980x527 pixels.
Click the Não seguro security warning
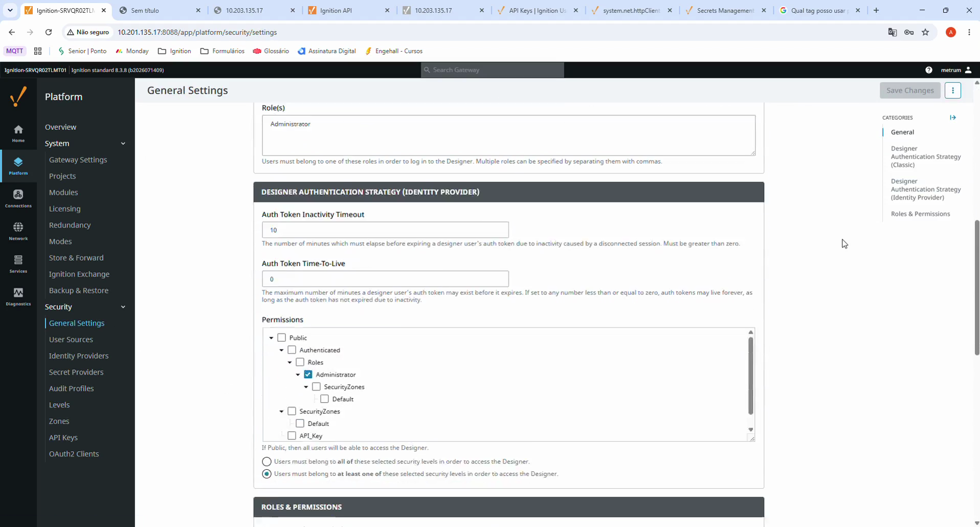88,32
